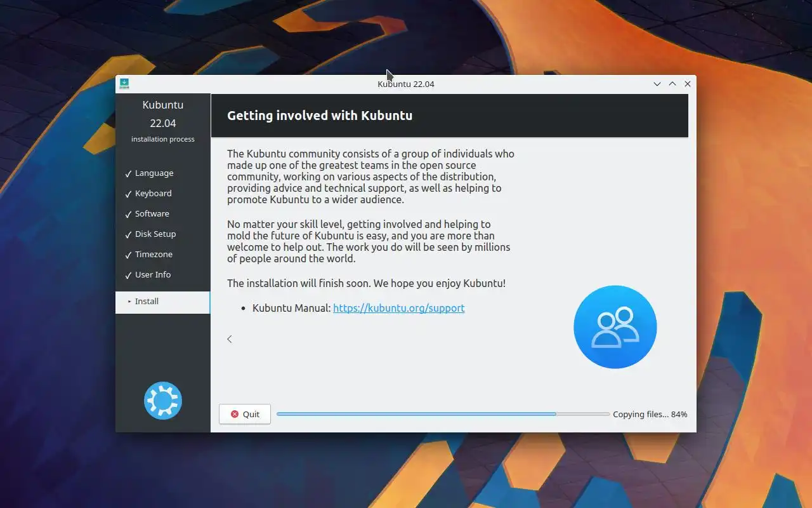Image resolution: width=812 pixels, height=508 pixels.
Task: Go to previous slide with left arrow
Action: point(230,339)
